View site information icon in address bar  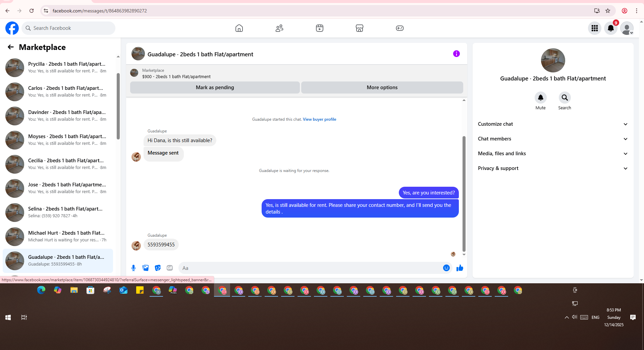tap(46, 11)
